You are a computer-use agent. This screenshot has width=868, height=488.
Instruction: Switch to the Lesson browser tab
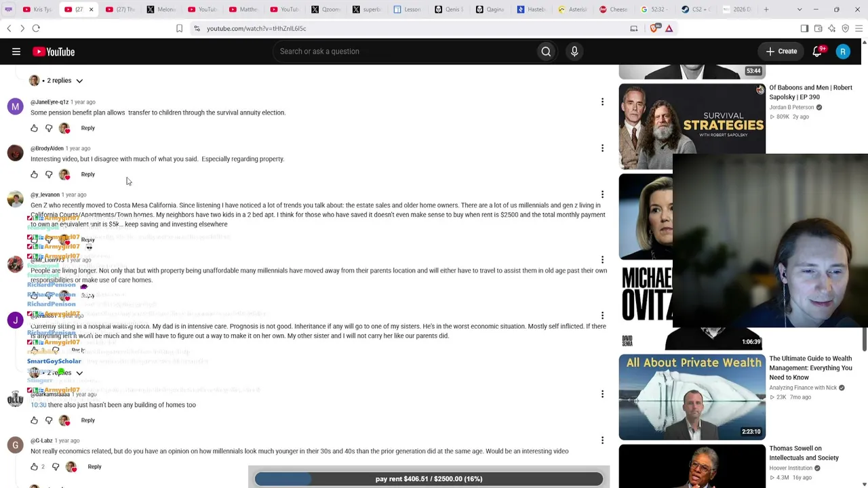[x=408, y=9]
